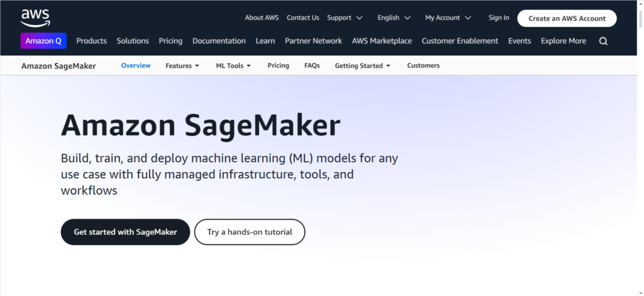Open the AWS Marketplace menu
The height and width of the screenshot is (296, 644).
click(x=382, y=41)
